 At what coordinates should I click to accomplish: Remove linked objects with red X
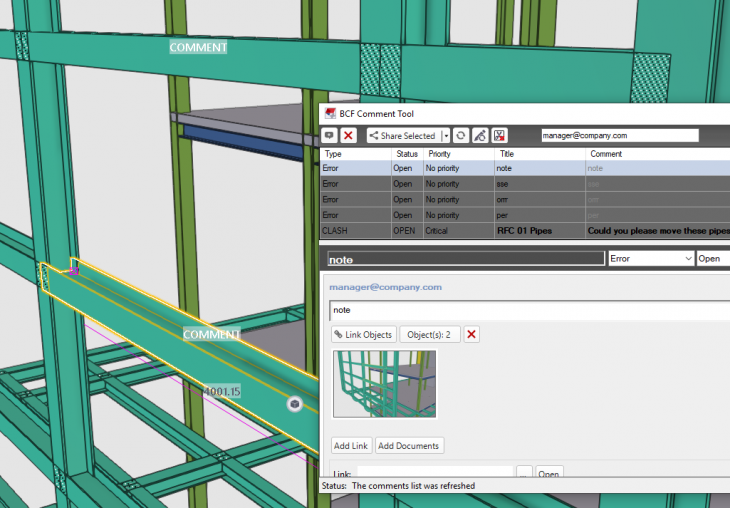tap(472, 334)
